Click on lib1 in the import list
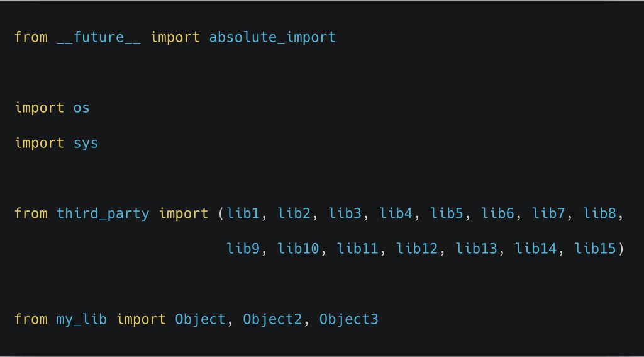 pos(243,213)
